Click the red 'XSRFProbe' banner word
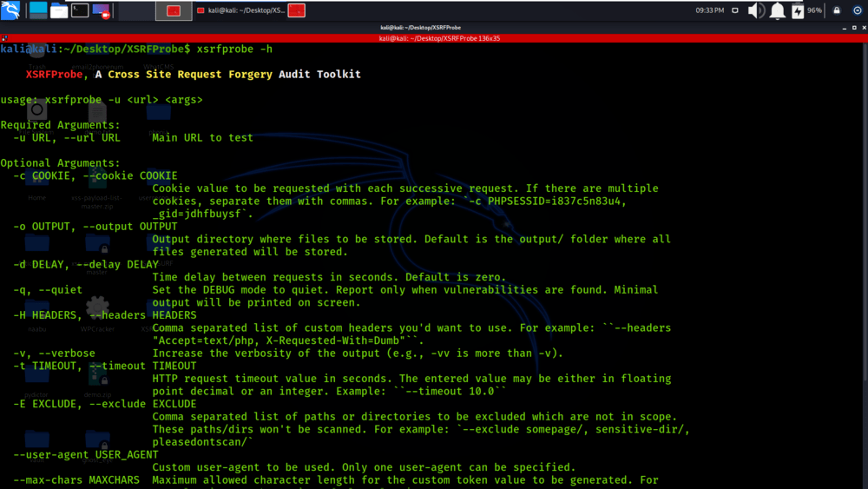The image size is (868, 489). coord(54,74)
